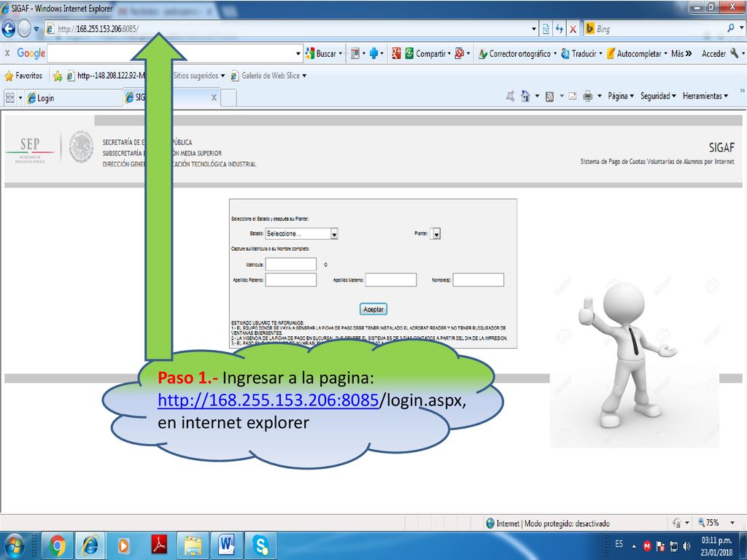Open the Google toolbar search history dropdown

click(x=298, y=54)
